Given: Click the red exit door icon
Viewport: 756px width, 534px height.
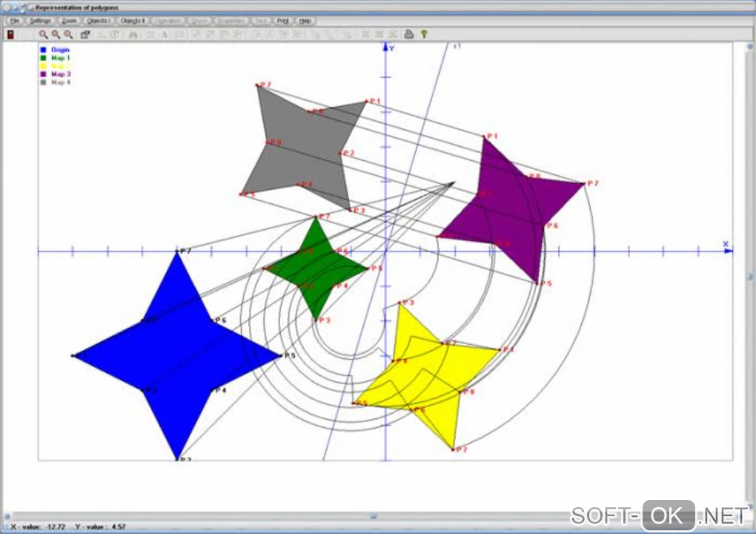Looking at the screenshot, I should 10,34.
